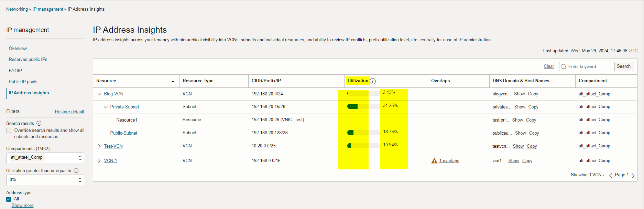Open Public IP pools section
This screenshot has width=644, height=209.
click(x=23, y=82)
